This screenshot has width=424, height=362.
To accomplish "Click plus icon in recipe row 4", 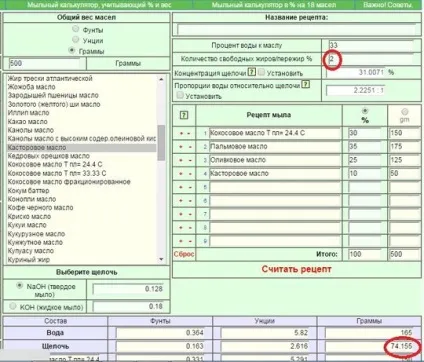I will pyautogui.click(x=181, y=174).
